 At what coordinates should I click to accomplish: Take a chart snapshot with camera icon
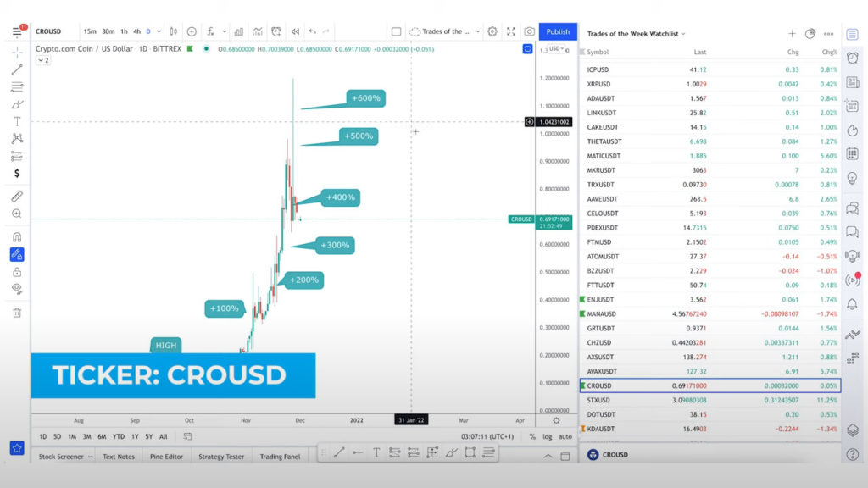[x=529, y=31]
